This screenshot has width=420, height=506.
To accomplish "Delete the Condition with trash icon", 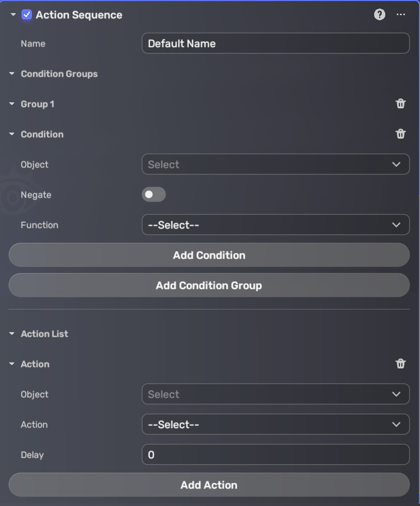I will [x=400, y=134].
